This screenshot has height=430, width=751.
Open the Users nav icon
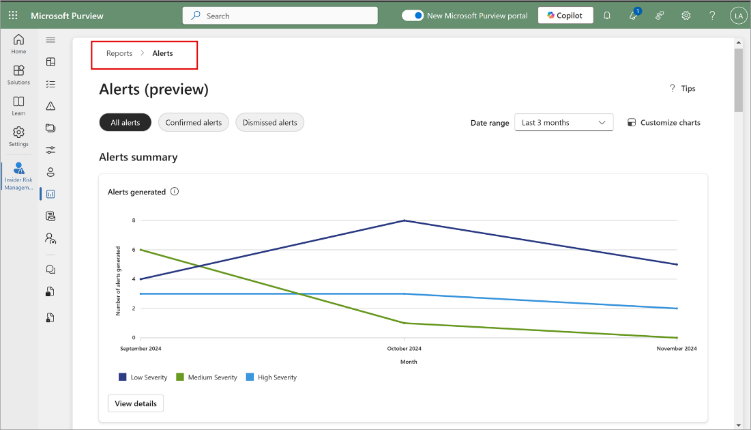point(50,172)
